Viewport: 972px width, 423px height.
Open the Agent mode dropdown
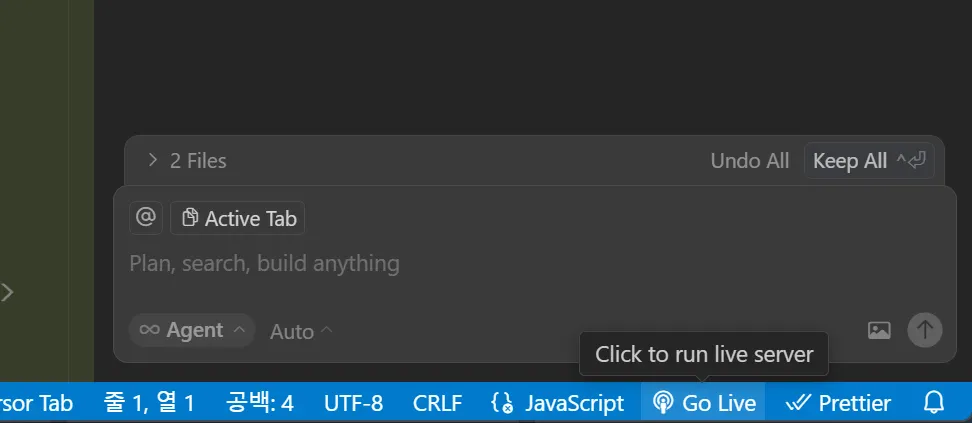pos(192,330)
